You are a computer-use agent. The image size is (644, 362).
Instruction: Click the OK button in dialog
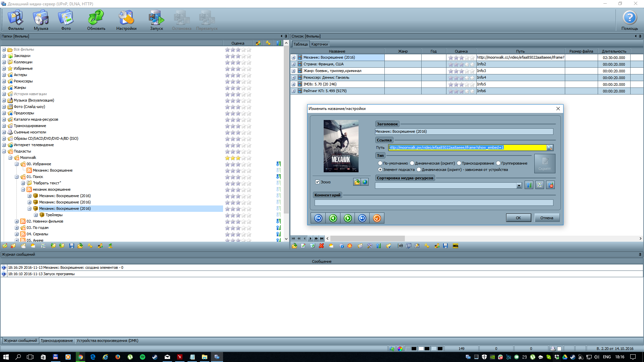(518, 218)
